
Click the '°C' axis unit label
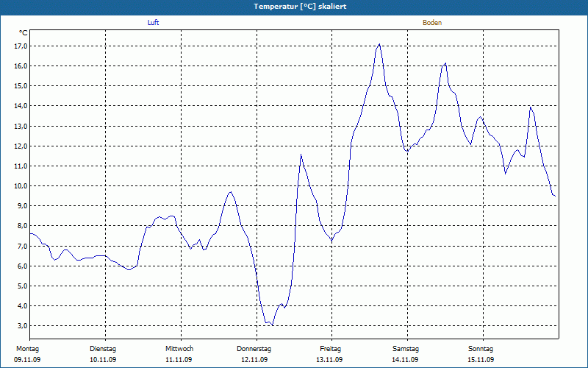point(24,33)
